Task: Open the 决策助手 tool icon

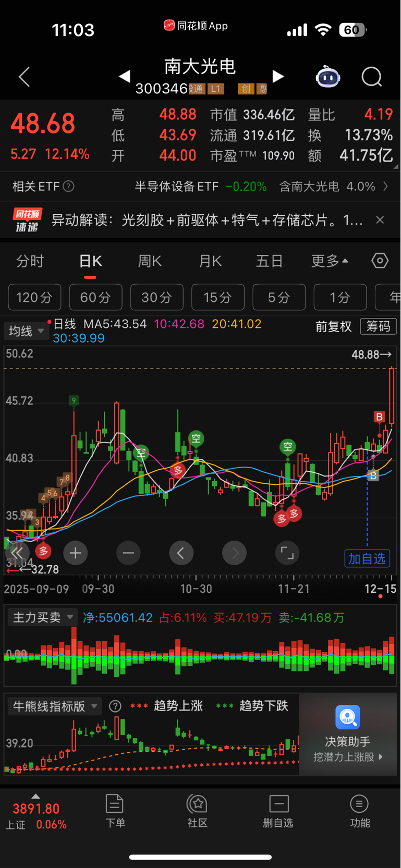Action: tap(348, 717)
